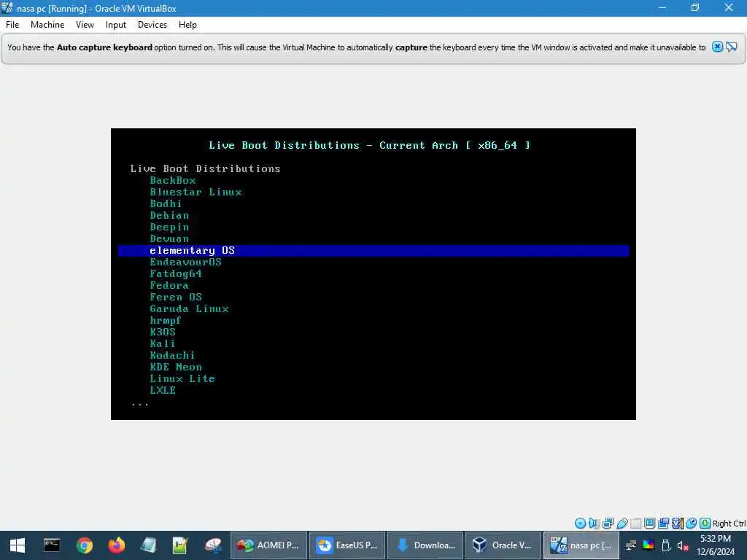
Task: Click the display settings status icon
Action: 649,524
